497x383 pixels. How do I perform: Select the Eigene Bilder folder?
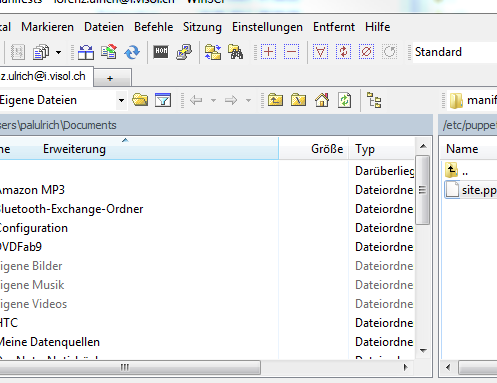(31, 266)
